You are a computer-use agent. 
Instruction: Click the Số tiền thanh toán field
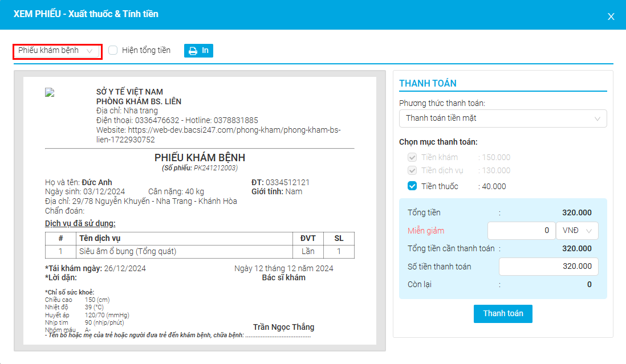tap(548, 267)
